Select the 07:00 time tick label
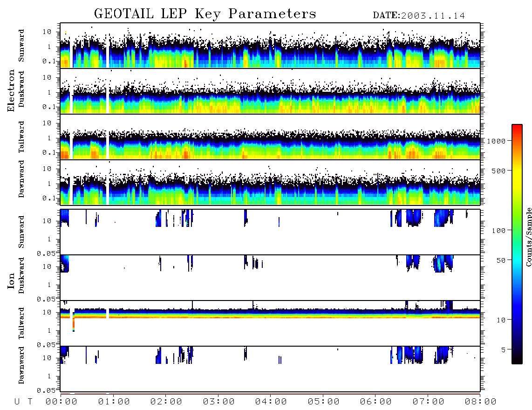 click(428, 402)
